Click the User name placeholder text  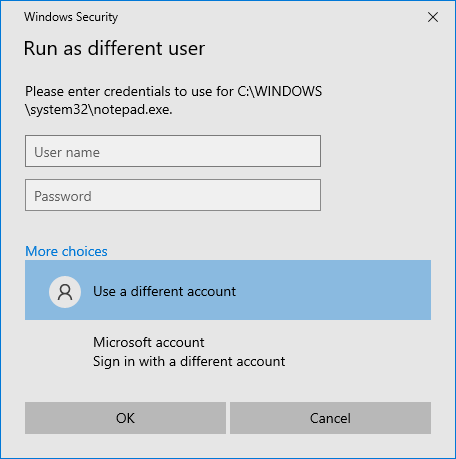(67, 152)
